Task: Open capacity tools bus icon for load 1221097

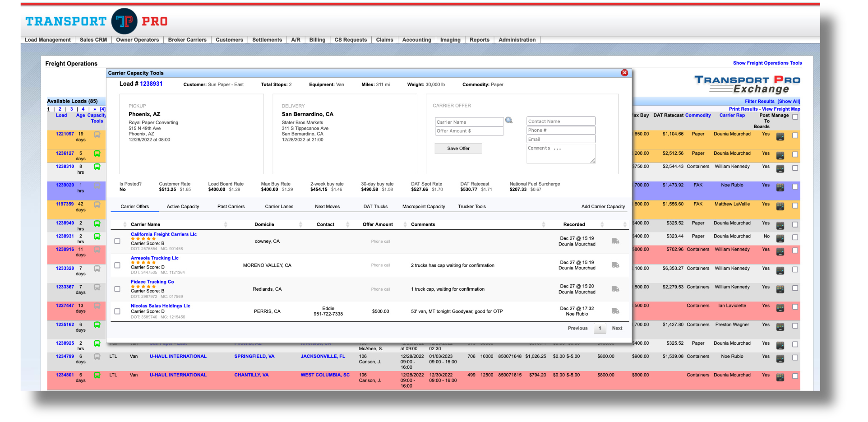Action: 97,135
